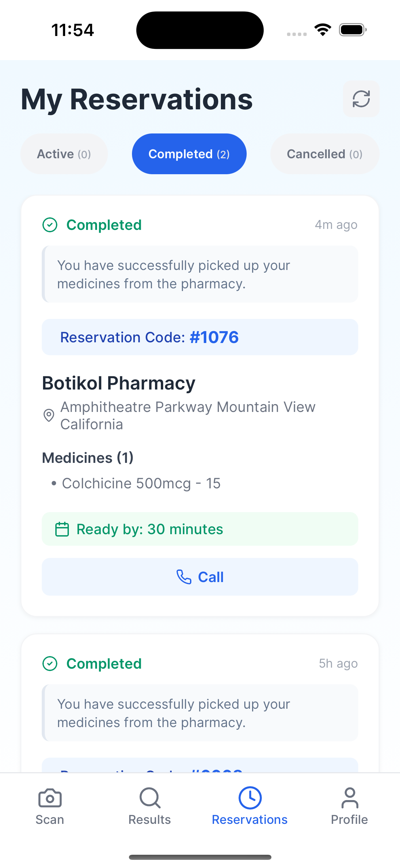Click the first Completed checkmark icon

[x=50, y=225]
